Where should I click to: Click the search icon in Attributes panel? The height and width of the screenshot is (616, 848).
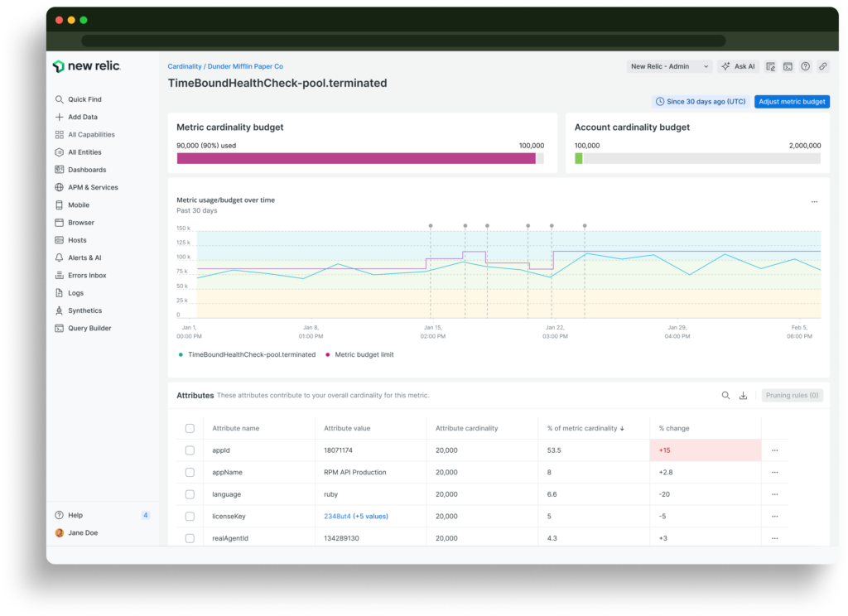[725, 396]
